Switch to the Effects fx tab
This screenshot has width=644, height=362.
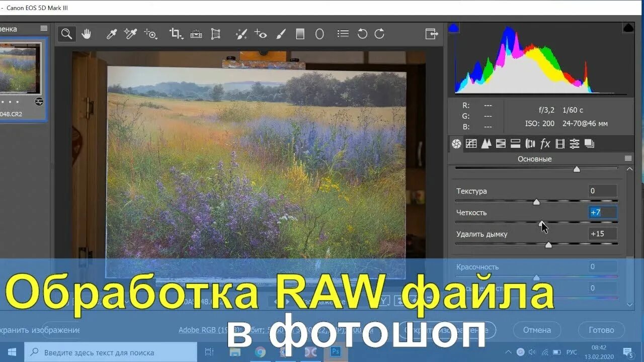(x=545, y=144)
